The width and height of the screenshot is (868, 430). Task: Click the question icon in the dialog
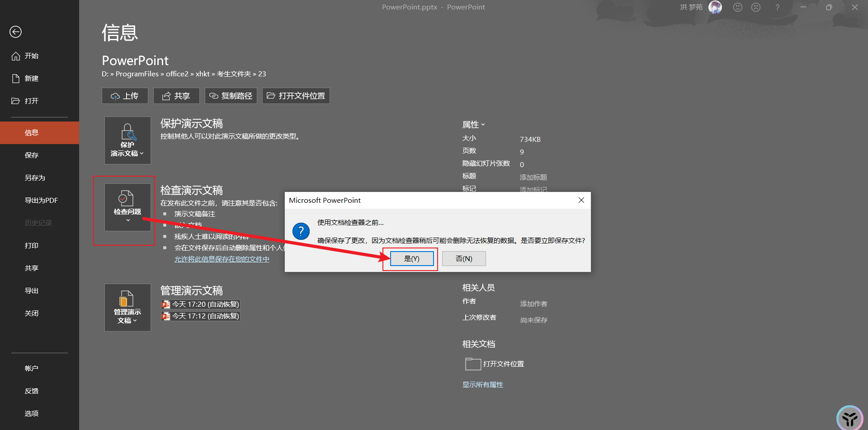301,231
